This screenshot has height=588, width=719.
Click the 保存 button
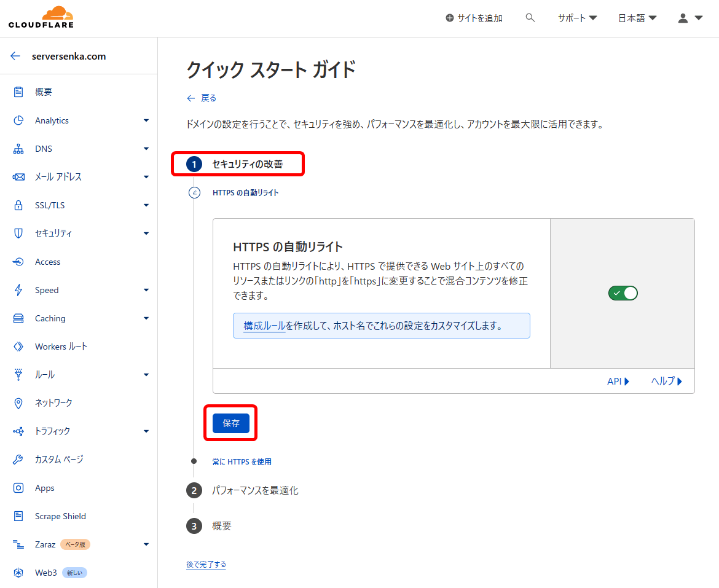pyautogui.click(x=230, y=423)
